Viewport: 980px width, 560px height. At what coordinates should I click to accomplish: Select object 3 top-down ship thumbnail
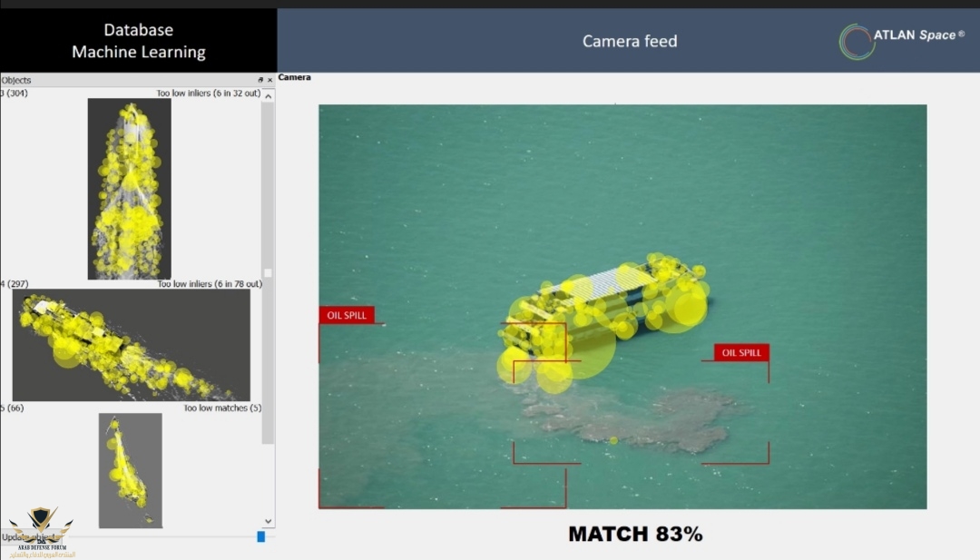129,189
